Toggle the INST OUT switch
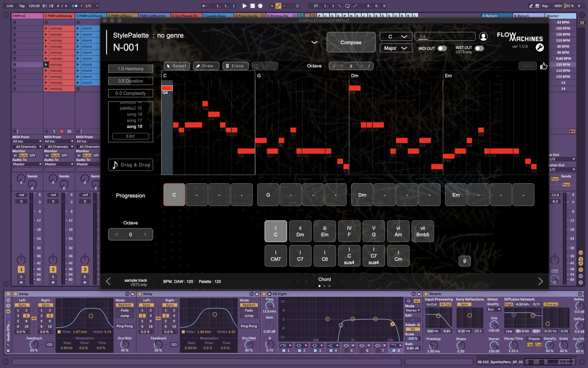The height and width of the screenshot is (368, 588). tap(479, 48)
